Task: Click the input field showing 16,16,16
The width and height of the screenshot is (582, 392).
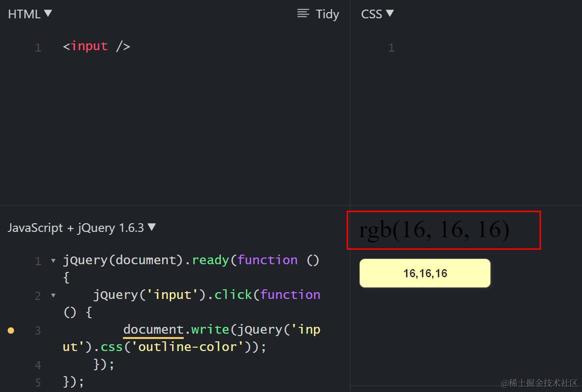Action: click(x=425, y=273)
